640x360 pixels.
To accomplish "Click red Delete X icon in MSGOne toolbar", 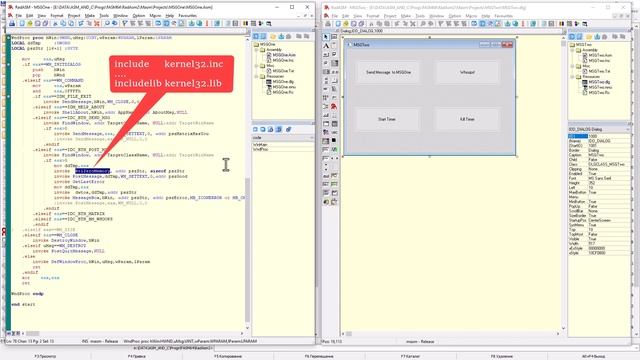I will tap(97, 24).
